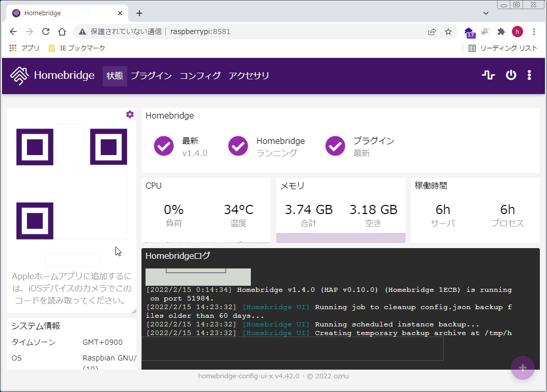Open the 状態 status tab
The width and height of the screenshot is (547, 392).
tap(115, 76)
